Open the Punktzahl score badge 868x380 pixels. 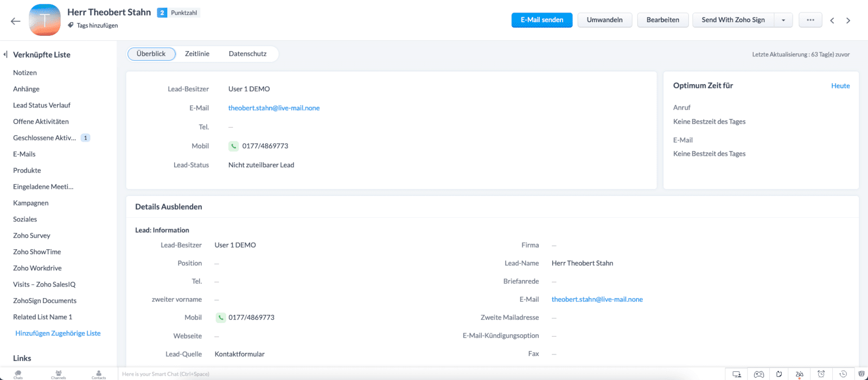coord(178,12)
